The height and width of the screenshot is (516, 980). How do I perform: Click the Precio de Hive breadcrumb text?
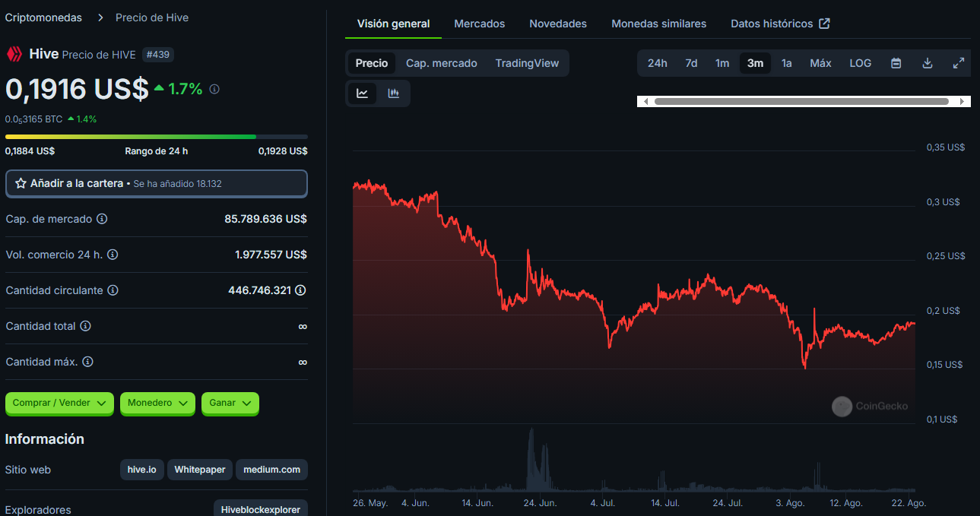click(x=152, y=17)
